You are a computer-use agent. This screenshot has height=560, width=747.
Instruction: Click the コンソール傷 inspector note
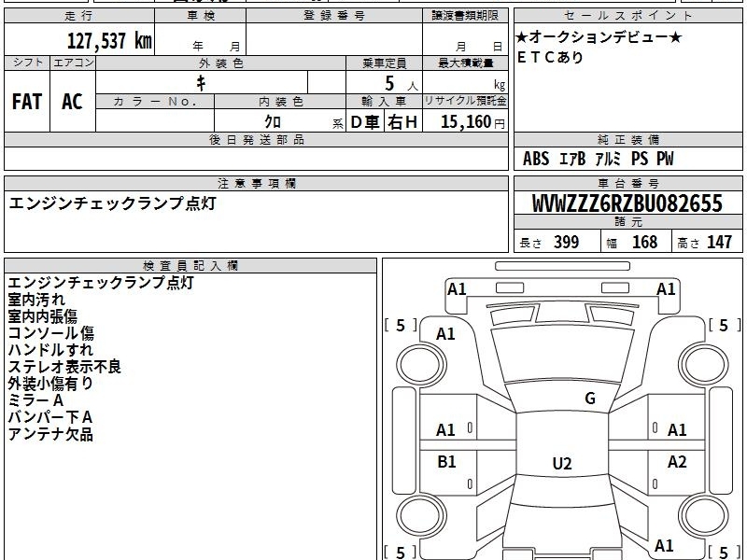tap(51, 333)
